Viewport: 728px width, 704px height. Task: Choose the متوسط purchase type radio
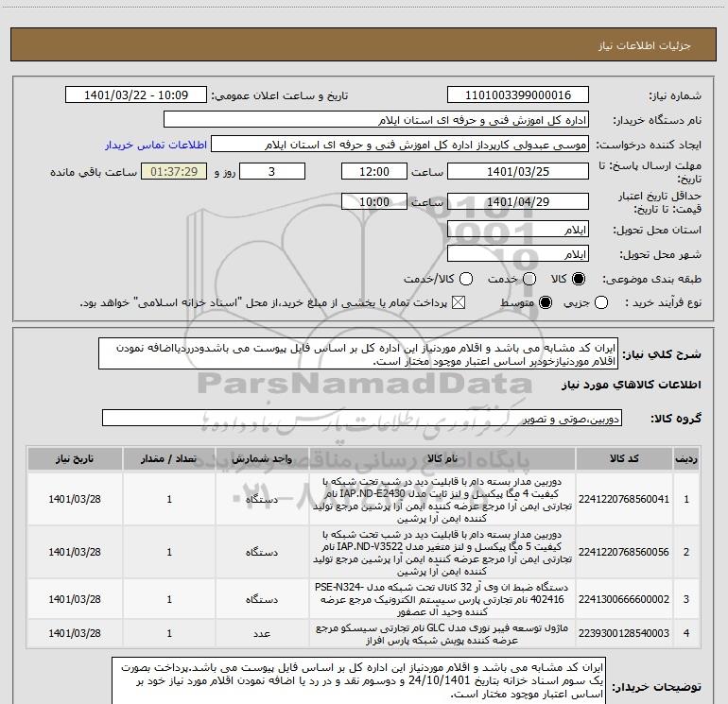(x=546, y=303)
